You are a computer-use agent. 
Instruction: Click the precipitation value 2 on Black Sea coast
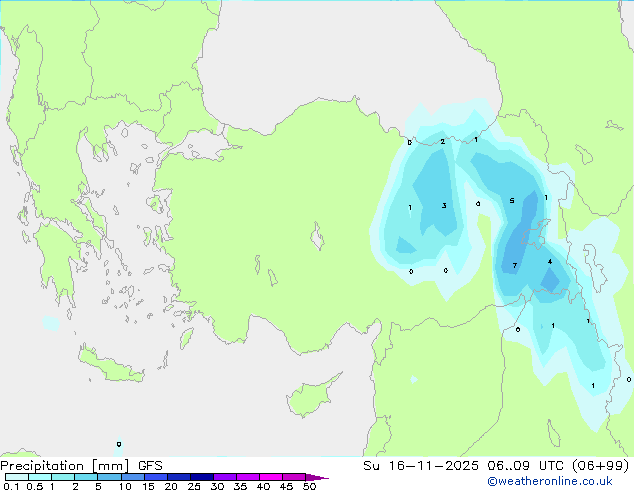pos(443,142)
